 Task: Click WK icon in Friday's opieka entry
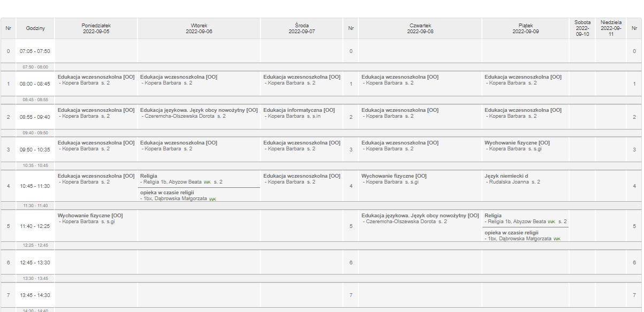pyautogui.click(x=557, y=239)
